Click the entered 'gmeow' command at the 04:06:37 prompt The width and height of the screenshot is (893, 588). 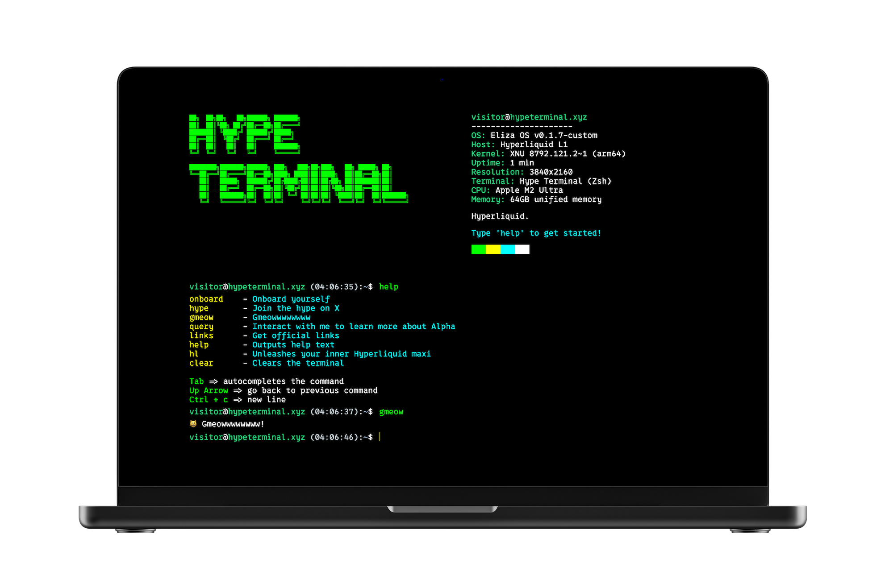[x=391, y=412]
